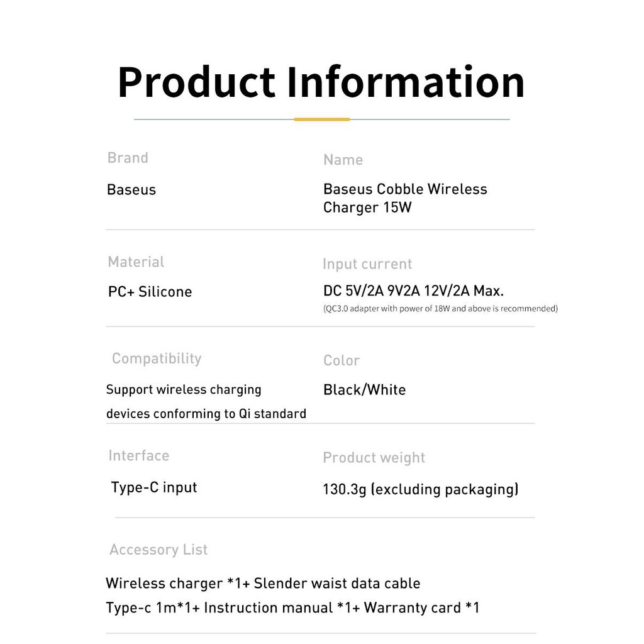
Task: Click the Compatibility label
Action: click(157, 358)
